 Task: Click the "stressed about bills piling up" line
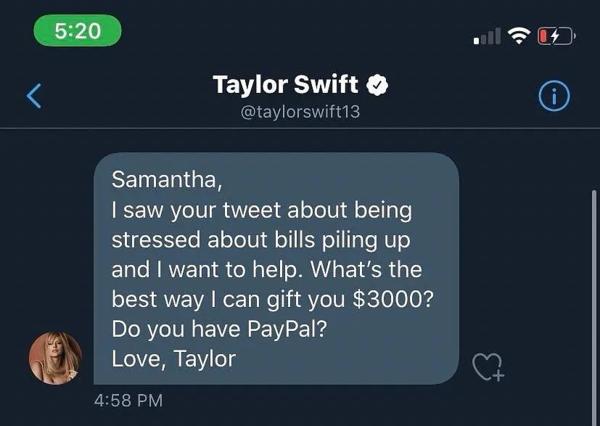261,240
